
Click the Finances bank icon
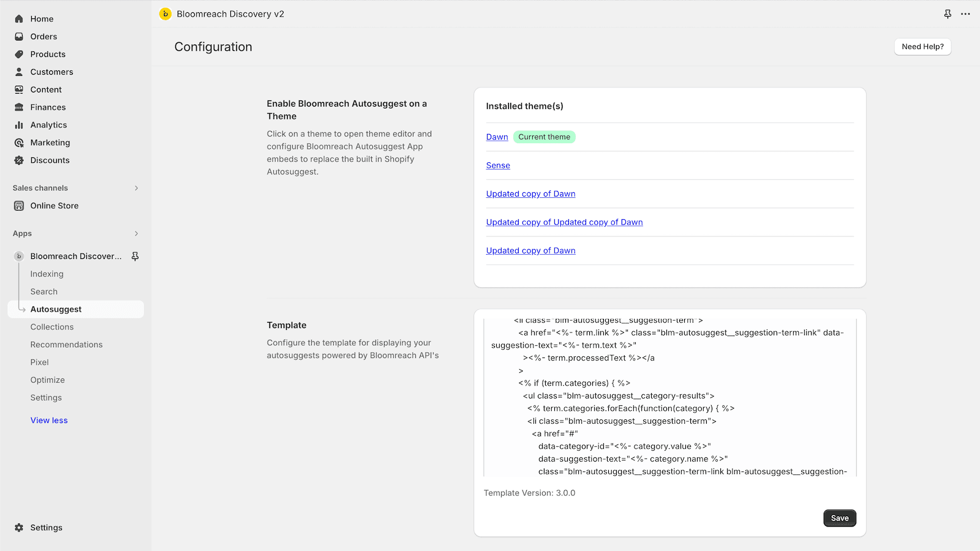[19, 107]
